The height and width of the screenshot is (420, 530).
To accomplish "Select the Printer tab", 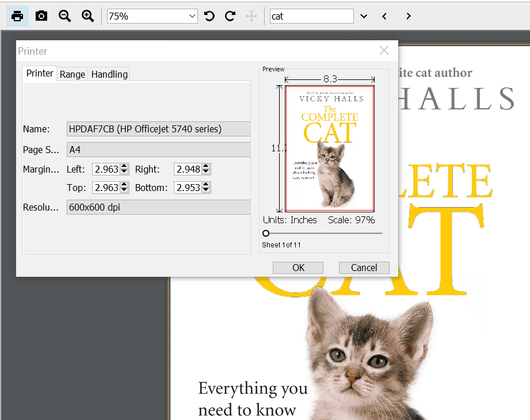I will tap(40, 73).
